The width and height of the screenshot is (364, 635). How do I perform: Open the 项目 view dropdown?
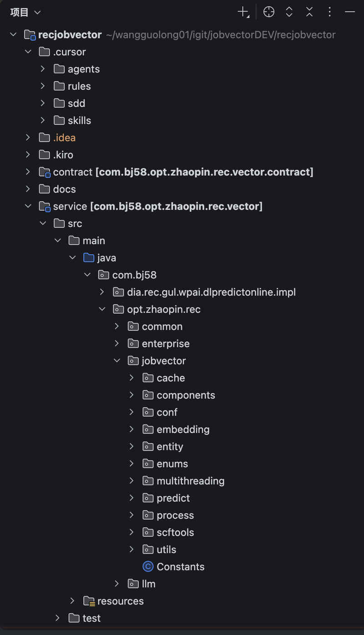point(25,12)
